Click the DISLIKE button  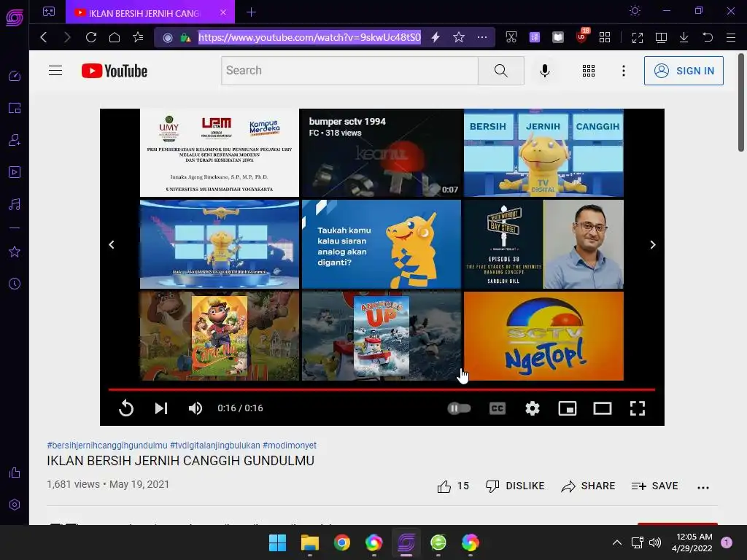pos(515,486)
